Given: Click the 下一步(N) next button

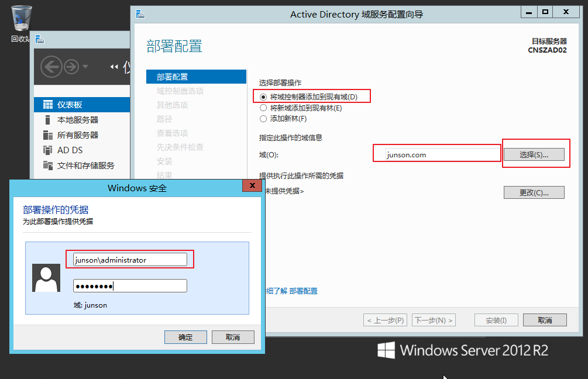Looking at the screenshot, I should point(434,320).
